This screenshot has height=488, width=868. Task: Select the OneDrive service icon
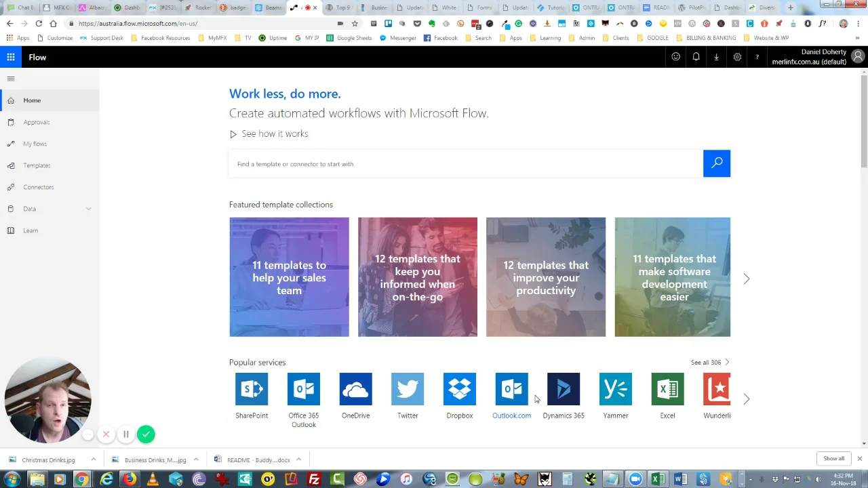(356, 389)
